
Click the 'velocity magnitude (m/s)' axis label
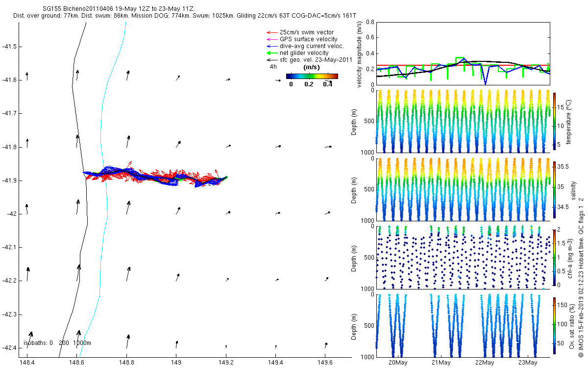[360, 54]
